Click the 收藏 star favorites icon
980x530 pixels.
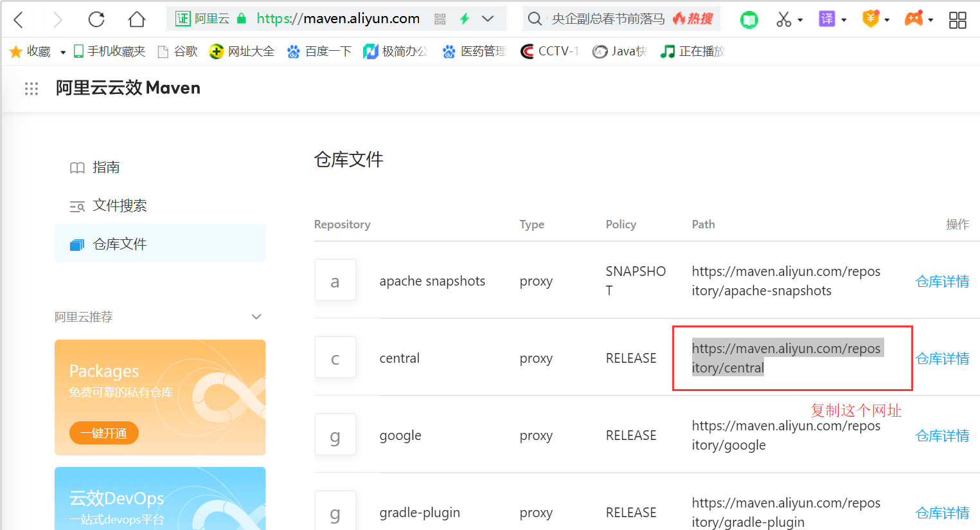[16, 51]
